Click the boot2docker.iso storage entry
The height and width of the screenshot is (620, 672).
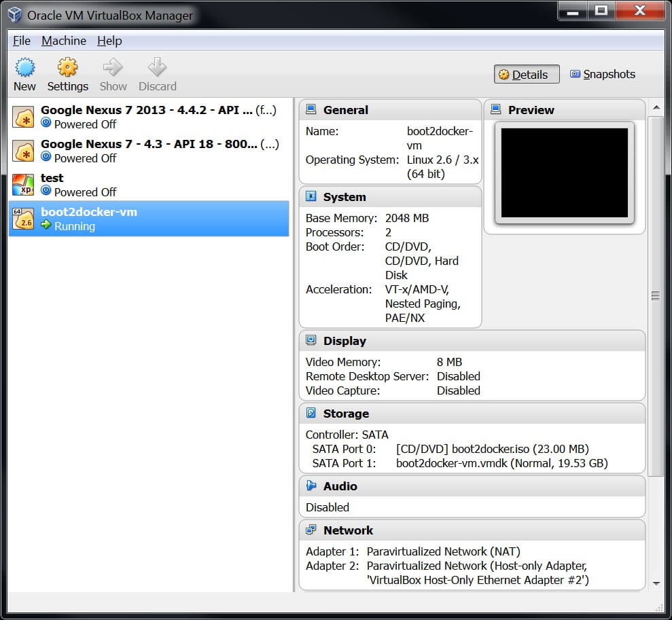pos(493,449)
